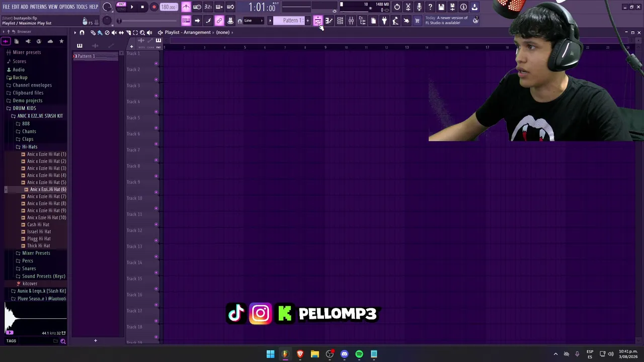The image size is (644, 362).
Task: Add a new pattern with plus button
Action: [308, 21]
